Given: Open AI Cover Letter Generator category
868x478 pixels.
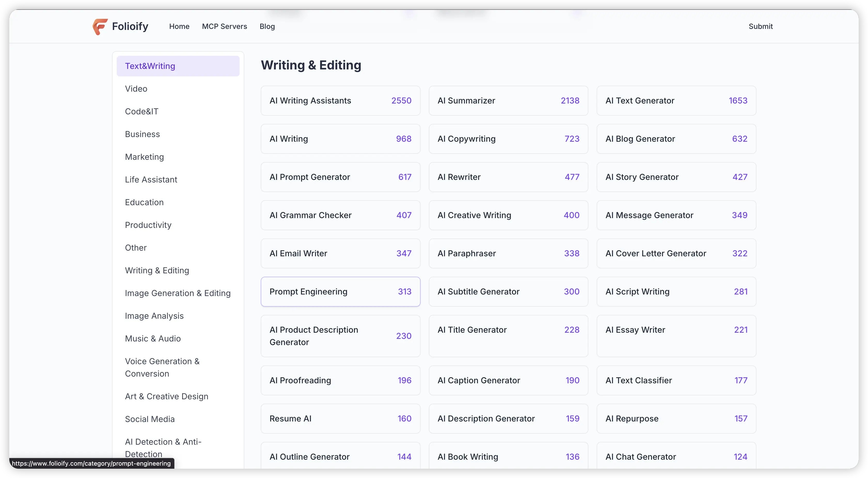Looking at the screenshot, I should coord(676,254).
